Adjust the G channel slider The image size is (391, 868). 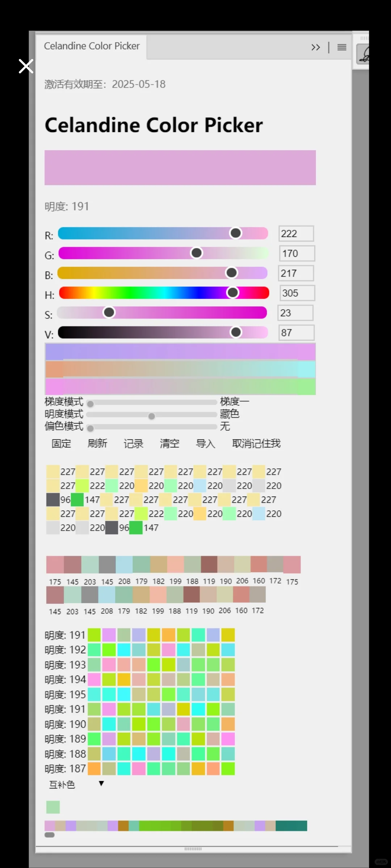pos(163,253)
